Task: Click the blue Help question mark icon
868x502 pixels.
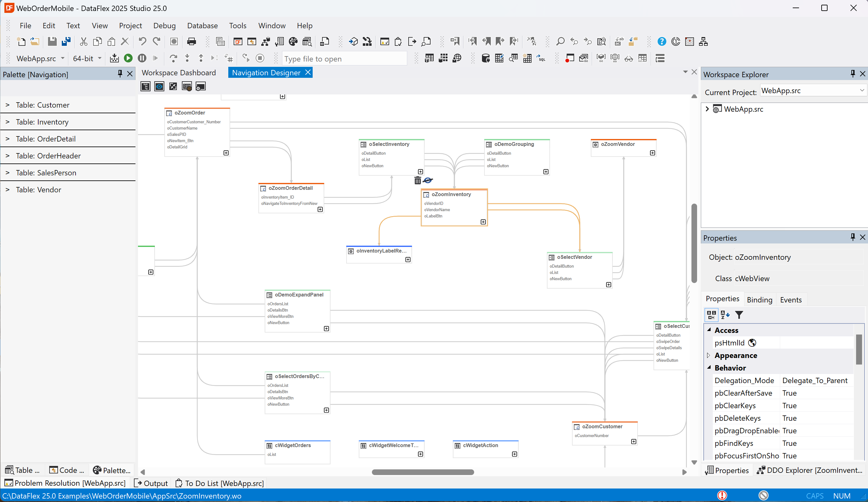Action: click(662, 42)
